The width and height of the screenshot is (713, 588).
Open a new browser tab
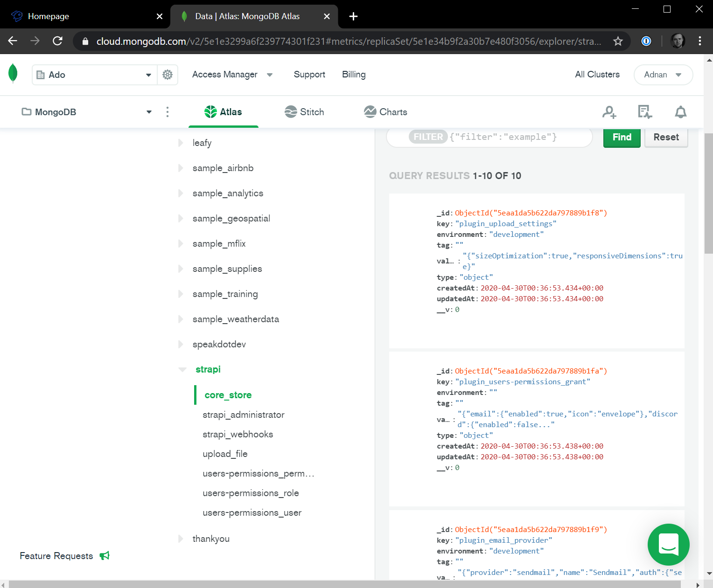coord(353,16)
